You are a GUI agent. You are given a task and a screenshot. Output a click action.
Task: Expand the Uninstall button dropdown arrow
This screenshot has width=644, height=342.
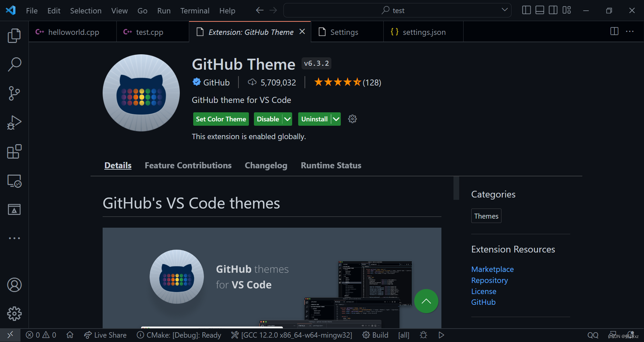pos(336,119)
